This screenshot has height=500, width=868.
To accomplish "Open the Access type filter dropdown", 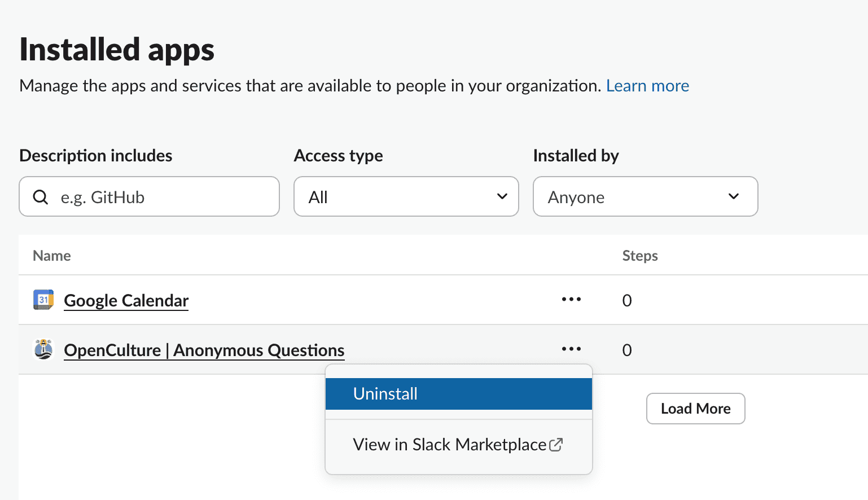I will [x=406, y=196].
